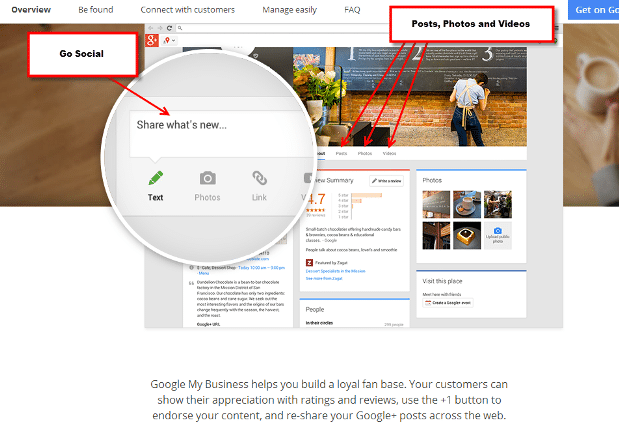
Task: Click the 5 star rating bar
Action: click(367, 195)
